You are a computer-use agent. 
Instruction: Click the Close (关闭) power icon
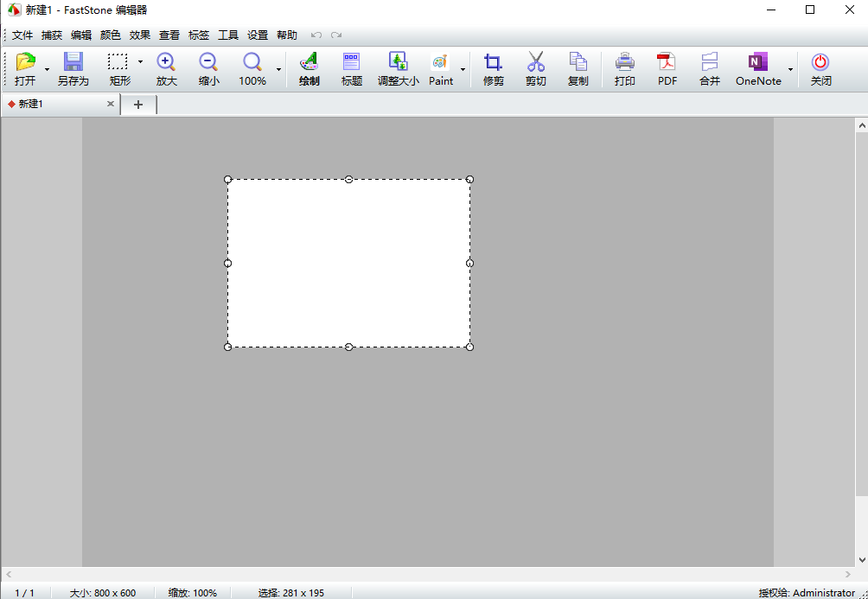(820, 61)
